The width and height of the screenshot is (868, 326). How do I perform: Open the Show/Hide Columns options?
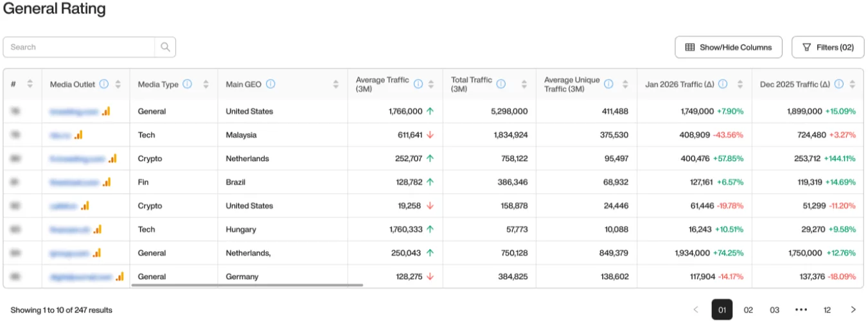[728, 47]
